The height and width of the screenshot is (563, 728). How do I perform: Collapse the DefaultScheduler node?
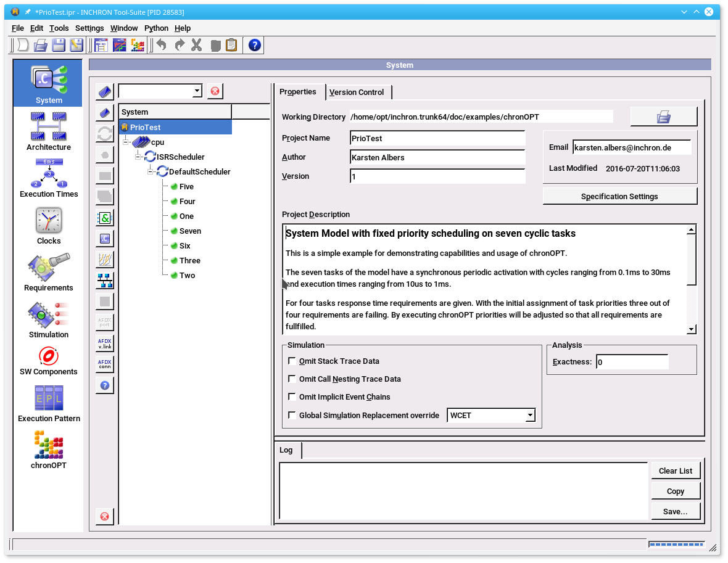point(150,171)
